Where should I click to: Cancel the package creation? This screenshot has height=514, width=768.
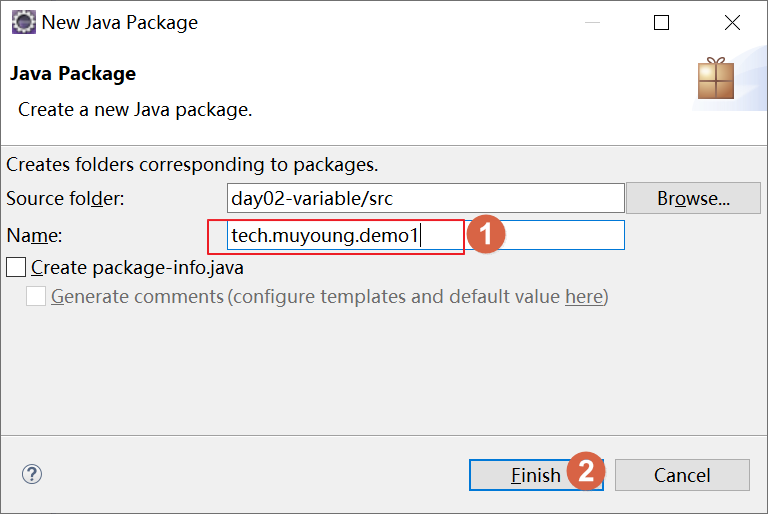pos(682,475)
